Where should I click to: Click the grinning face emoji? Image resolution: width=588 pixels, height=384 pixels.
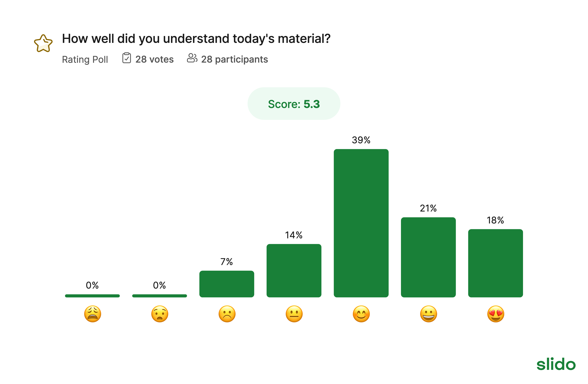428,314
